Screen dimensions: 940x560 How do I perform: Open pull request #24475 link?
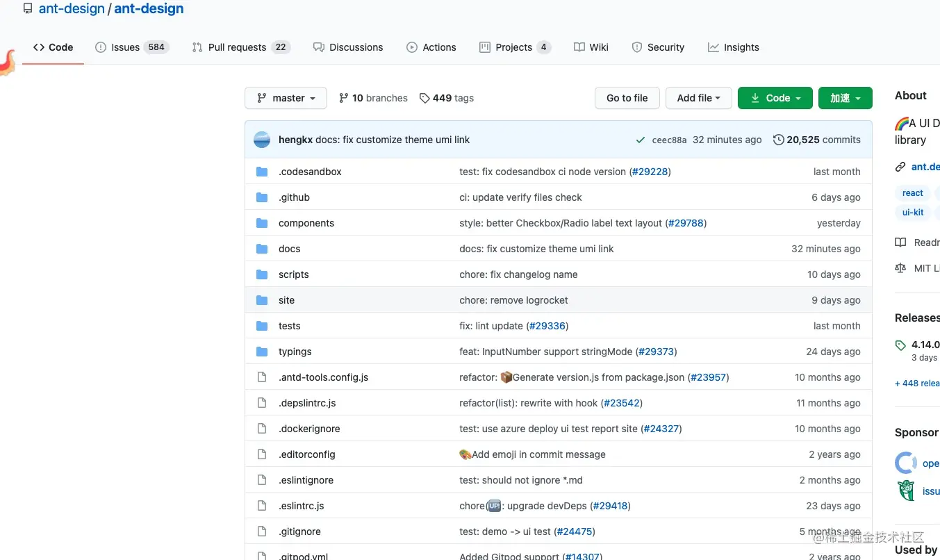[575, 532]
